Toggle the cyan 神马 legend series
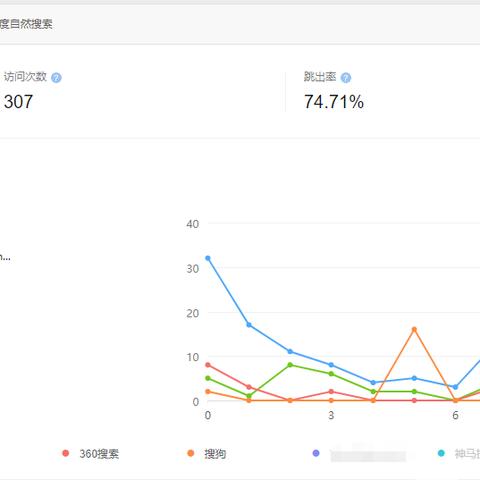Viewport: 480px width, 480px height. coord(459,454)
